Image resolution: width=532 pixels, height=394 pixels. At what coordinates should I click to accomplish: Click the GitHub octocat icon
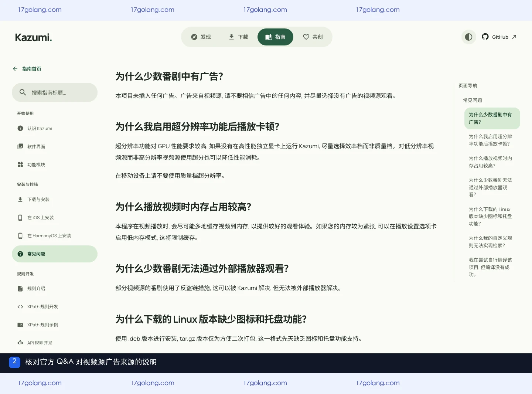tap(485, 37)
